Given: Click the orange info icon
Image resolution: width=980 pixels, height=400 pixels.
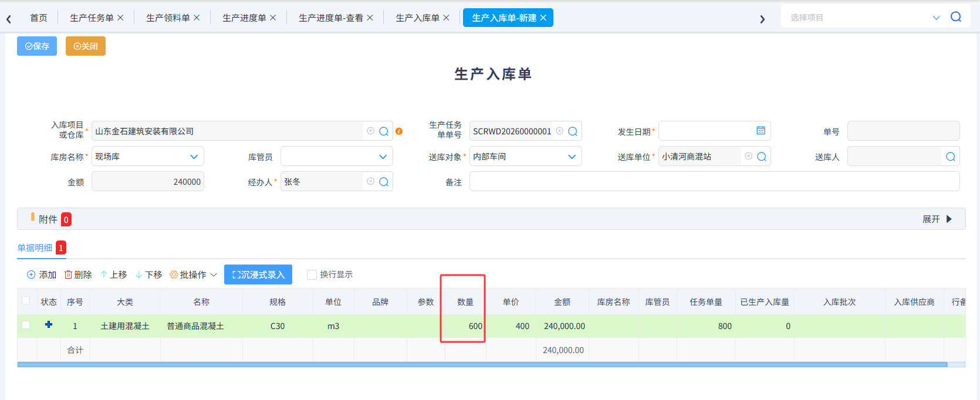Looking at the screenshot, I should pyautogui.click(x=399, y=131).
